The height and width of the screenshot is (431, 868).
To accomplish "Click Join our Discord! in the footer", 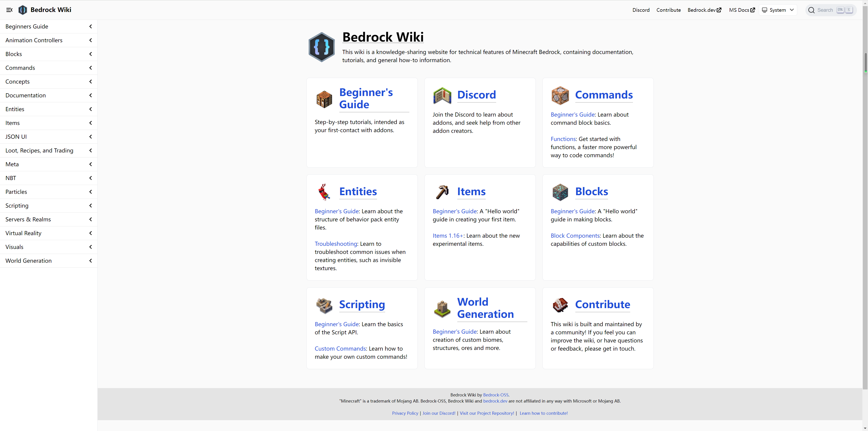I will click(439, 413).
